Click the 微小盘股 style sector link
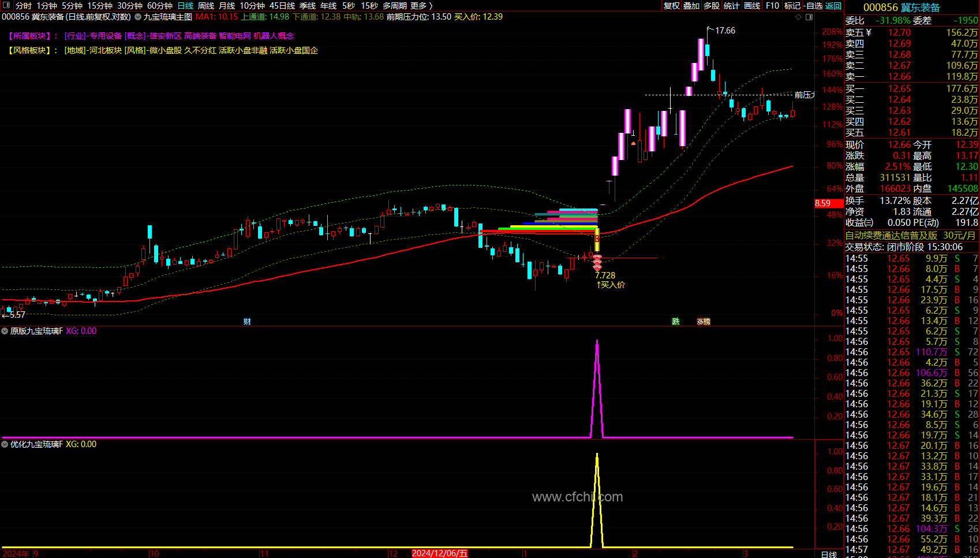This screenshot has height=558, width=980. (166, 51)
